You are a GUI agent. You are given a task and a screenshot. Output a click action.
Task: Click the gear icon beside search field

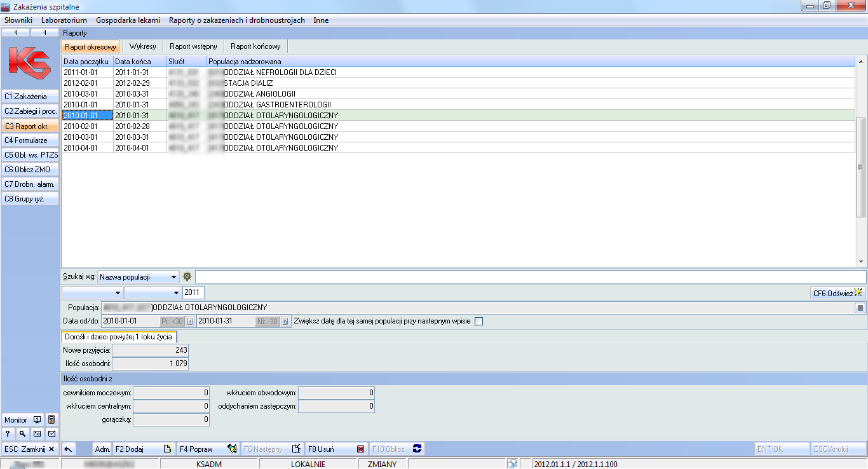[187, 276]
